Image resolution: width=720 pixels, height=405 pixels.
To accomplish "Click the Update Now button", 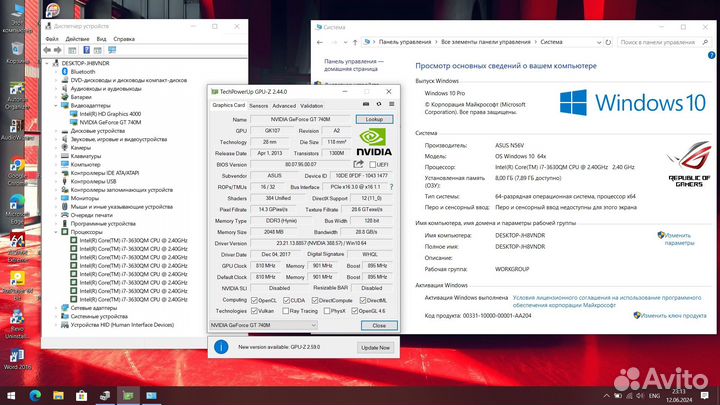I will pyautogui.click(x=375, y=346).
